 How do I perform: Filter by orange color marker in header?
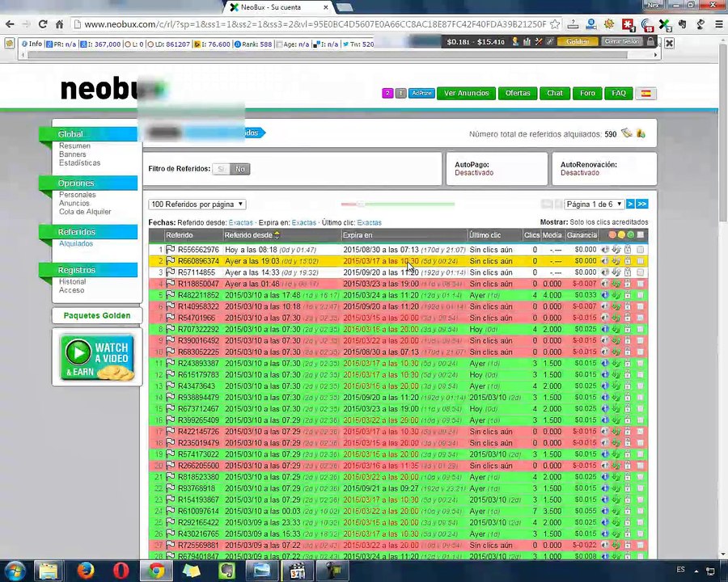(x=612, y=235)
